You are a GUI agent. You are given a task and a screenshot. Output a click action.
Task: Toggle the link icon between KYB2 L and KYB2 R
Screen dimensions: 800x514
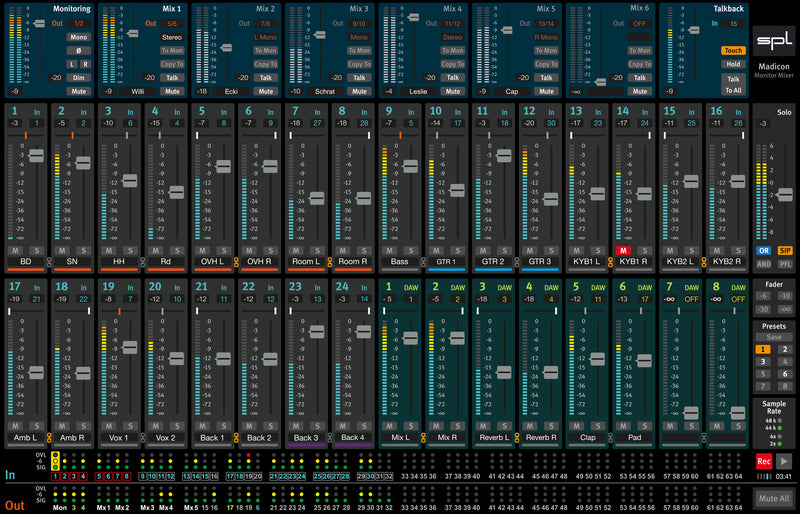click(x=704, y=262)
